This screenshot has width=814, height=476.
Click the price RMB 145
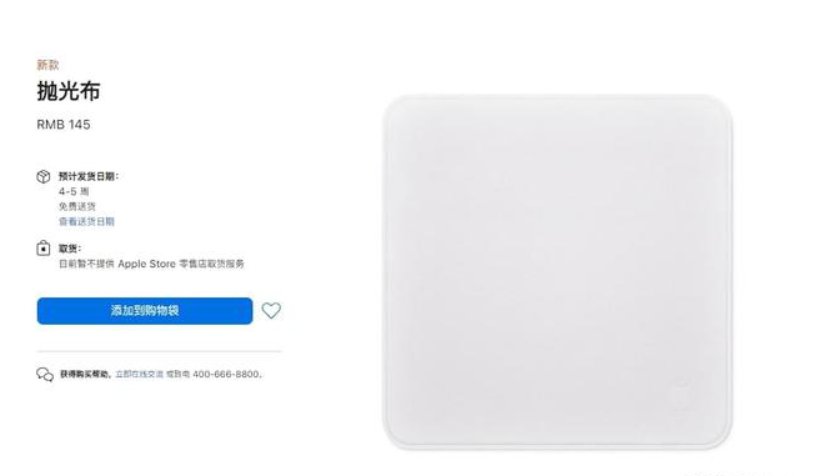coord(63,125)
